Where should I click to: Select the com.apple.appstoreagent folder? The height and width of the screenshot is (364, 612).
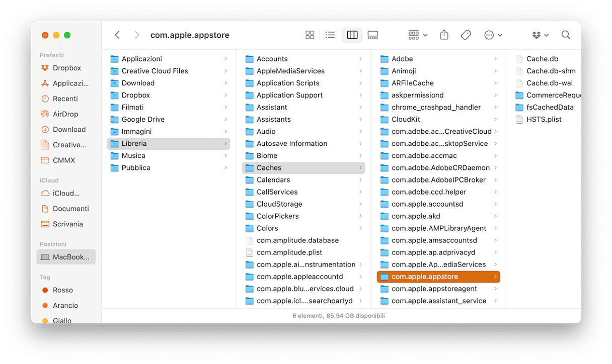coord(438,289)
